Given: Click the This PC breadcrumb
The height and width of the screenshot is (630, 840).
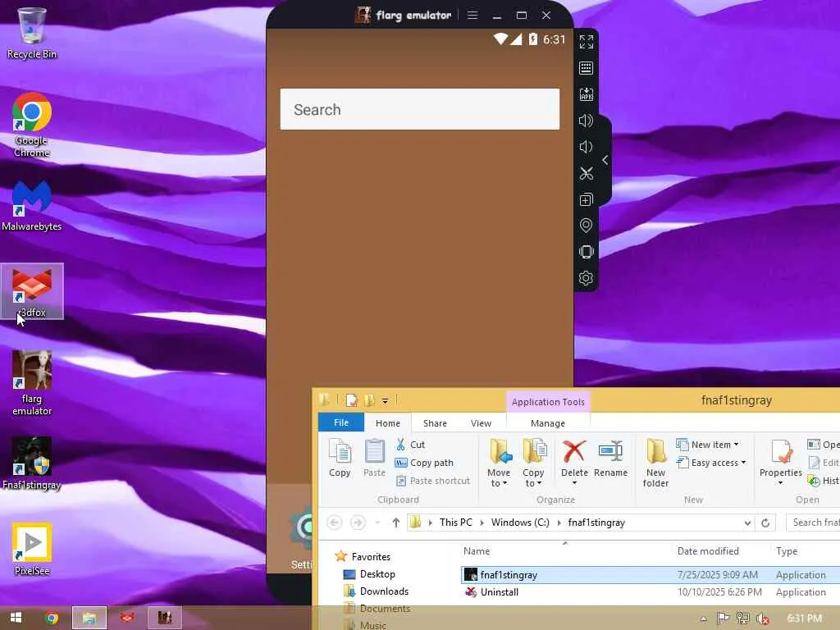Looking at the screenshot, I should [456, 523].
